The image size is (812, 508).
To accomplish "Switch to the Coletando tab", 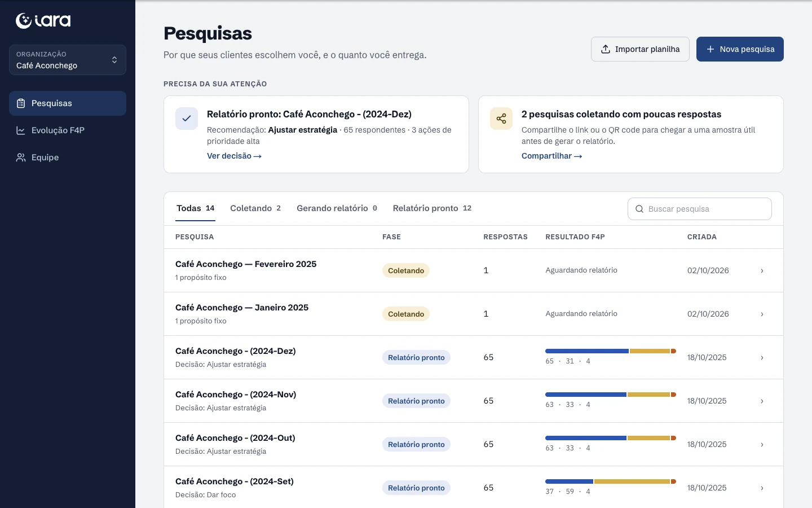I will (x=255, y=208).
